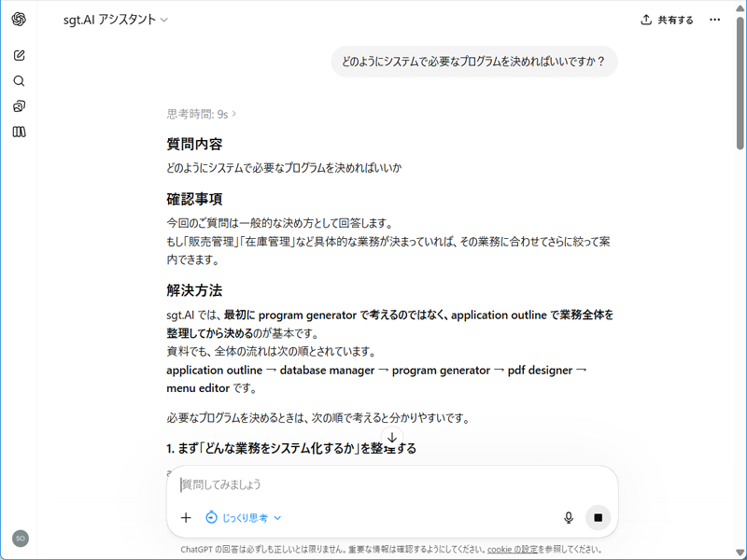
Task: Click the 'menu editor です。' text
Action: pos(212,388)
